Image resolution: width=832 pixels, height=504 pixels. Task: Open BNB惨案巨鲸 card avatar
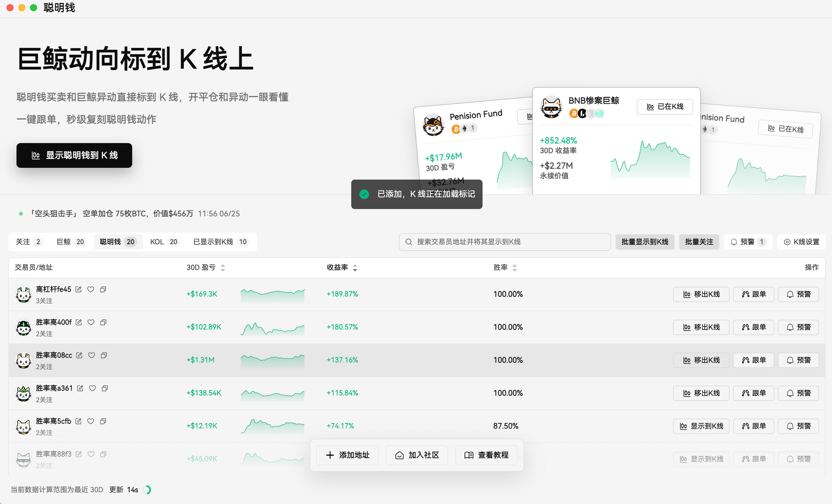pos(551,107)
